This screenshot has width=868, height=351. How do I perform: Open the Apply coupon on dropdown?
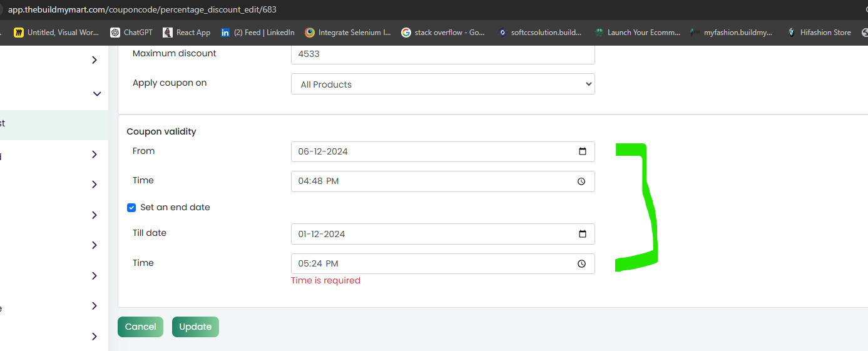click(x=443, y=84)
